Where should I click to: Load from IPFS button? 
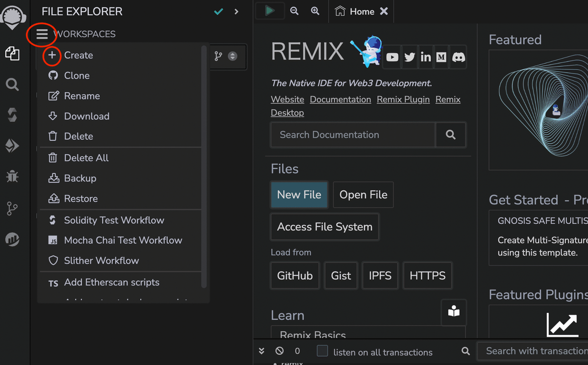click(380, 276)
